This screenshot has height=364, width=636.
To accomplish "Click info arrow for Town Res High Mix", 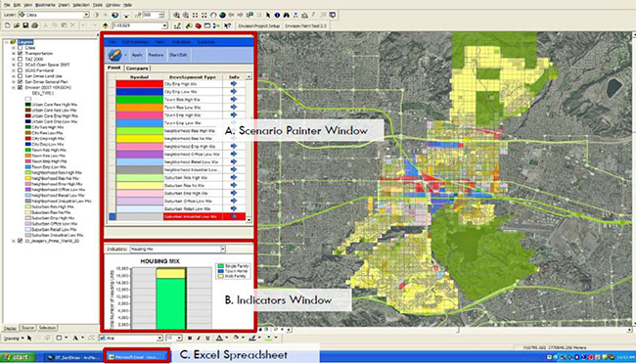I will (233, 100).
